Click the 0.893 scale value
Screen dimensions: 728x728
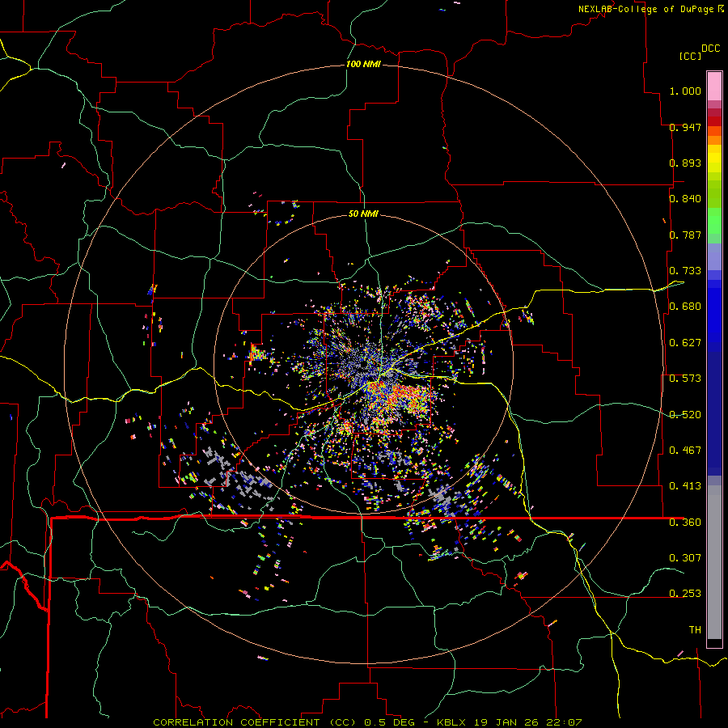pyautogui.click(x=685, y=163)
